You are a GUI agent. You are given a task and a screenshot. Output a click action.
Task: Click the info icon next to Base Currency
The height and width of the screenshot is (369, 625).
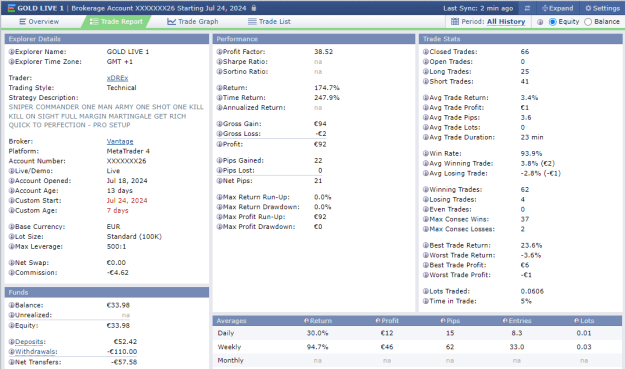point(12,227)
